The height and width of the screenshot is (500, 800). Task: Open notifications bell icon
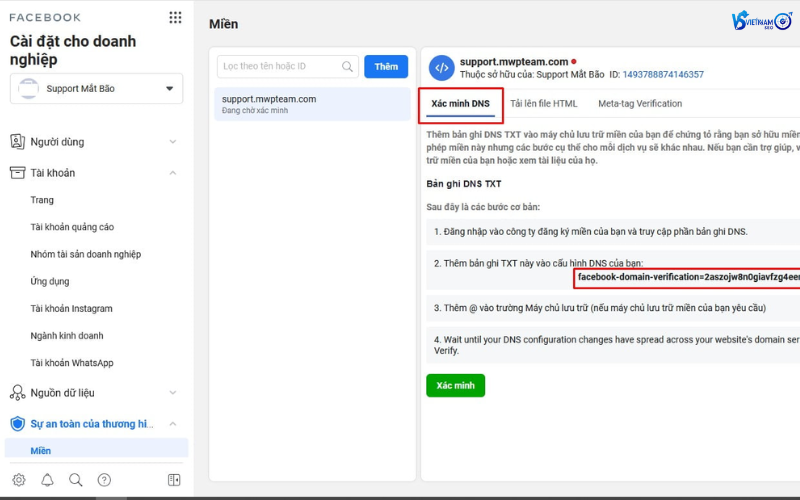click(47, 480)
